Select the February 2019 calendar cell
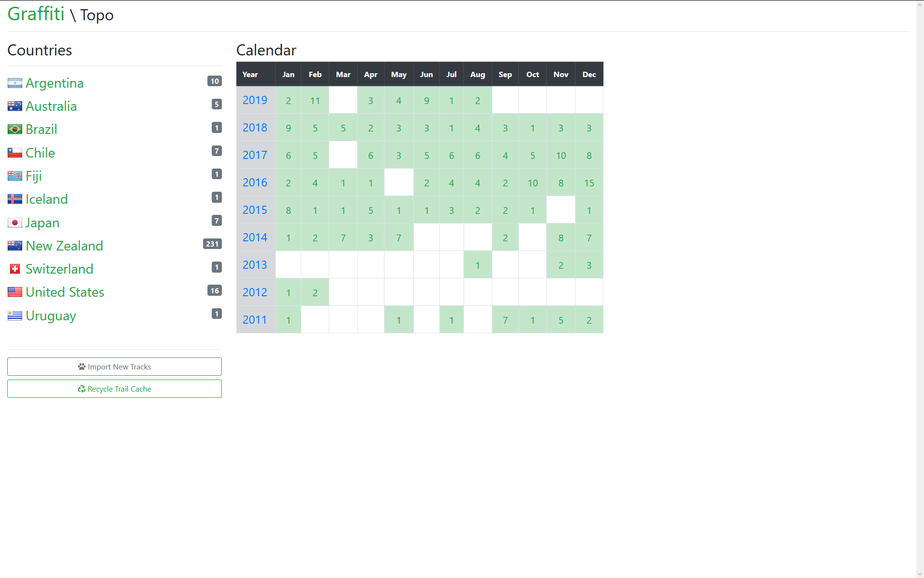This screenshot has height=578, width=924. (315, 101)
